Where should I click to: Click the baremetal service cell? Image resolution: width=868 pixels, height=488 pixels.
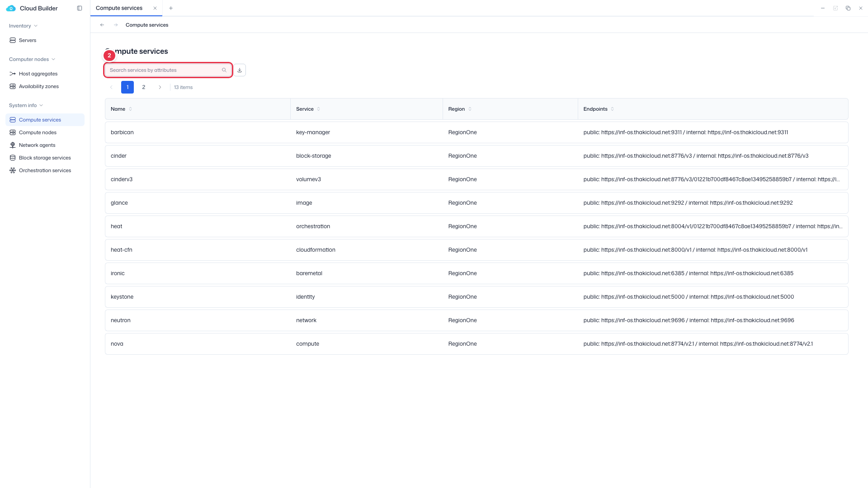pos(309,273)
